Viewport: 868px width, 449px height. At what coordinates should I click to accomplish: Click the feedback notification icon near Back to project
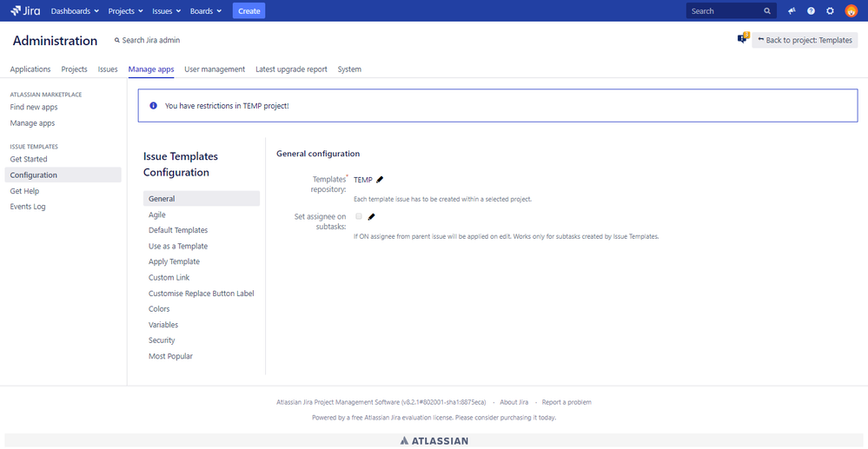pyautogui.click(x=742, y=38)
